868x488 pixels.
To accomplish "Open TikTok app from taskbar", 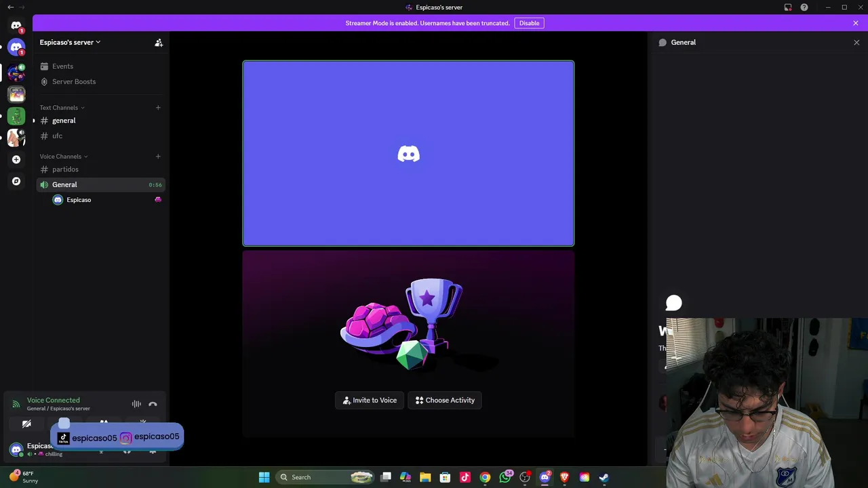I will coord(465,477).
